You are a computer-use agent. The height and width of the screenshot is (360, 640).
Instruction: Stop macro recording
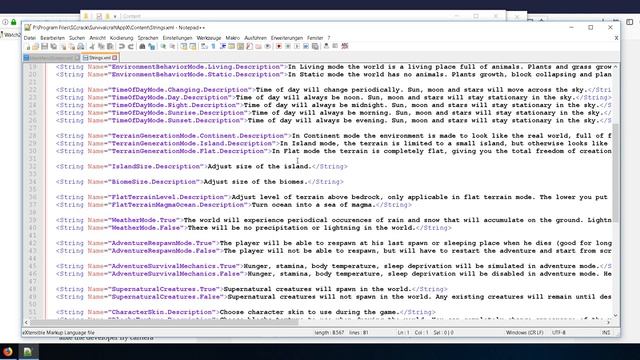(x=287, y=46)
